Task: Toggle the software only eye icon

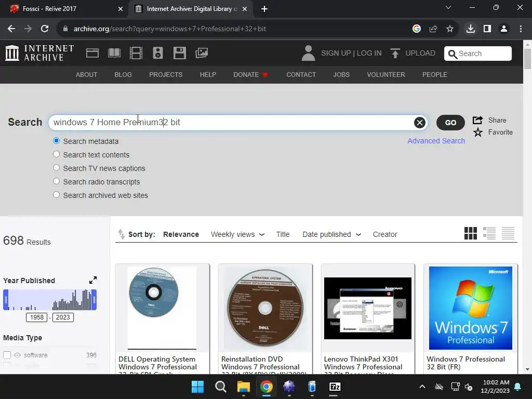Action: (17, 355)
